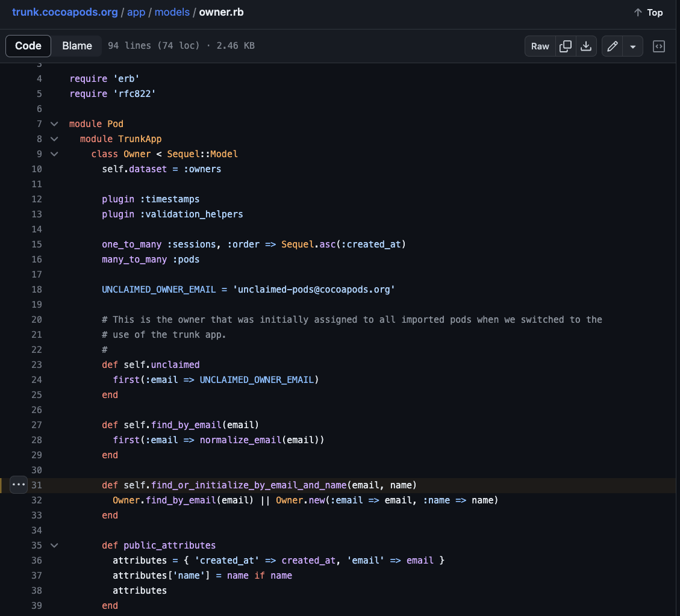Click Owner.new call on line 32
The height and width of the screenshot is (616, 680).
pyautogui.click(x=301, y=500)
